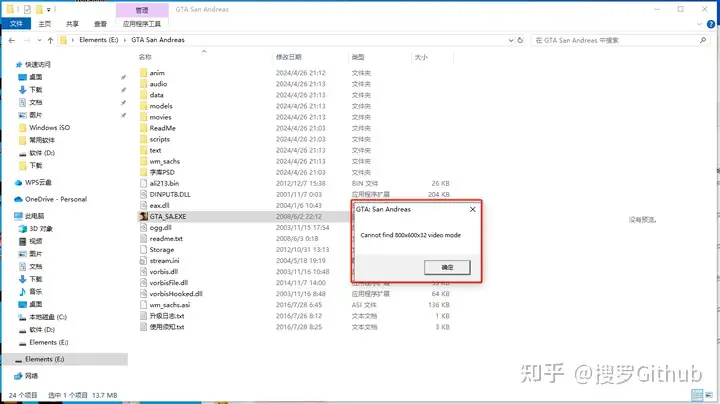Select the vorbisFile.dll file
This screenshot has width=720, height=404.
tap(169, 282)
